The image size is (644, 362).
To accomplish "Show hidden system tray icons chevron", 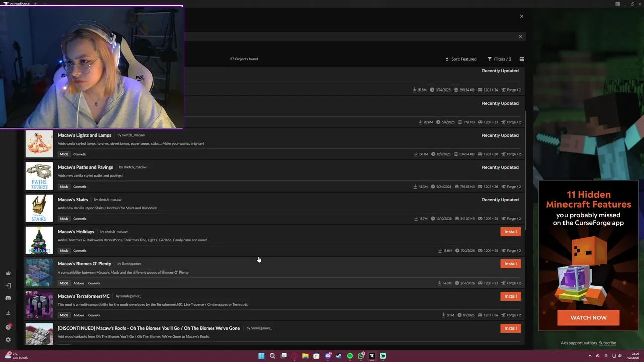I will [x=590, y=356].
